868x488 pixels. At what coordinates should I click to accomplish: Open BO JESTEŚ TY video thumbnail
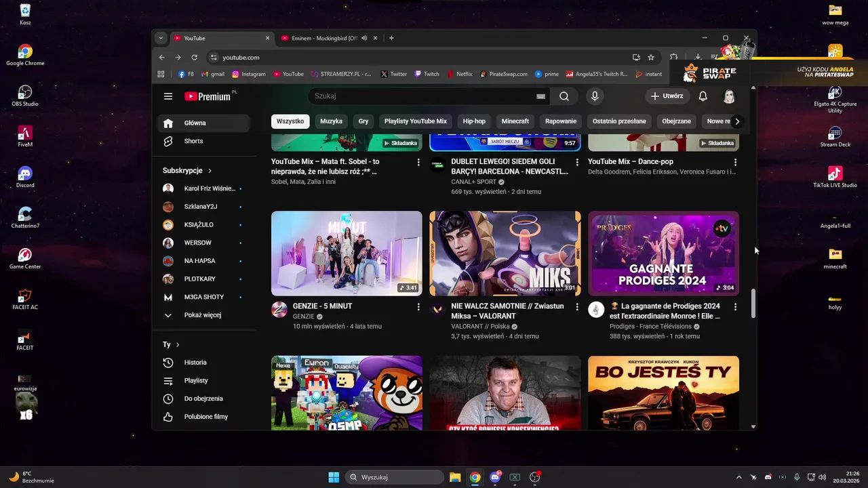[663, 392]
